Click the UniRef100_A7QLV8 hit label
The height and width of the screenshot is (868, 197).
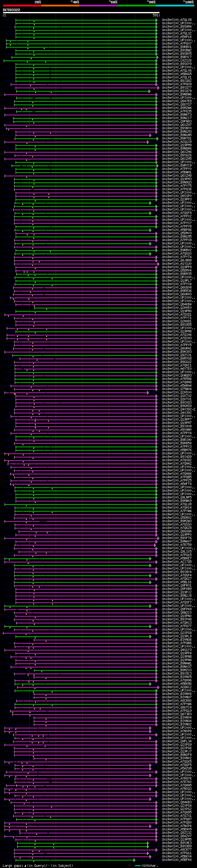coord(177,20)
